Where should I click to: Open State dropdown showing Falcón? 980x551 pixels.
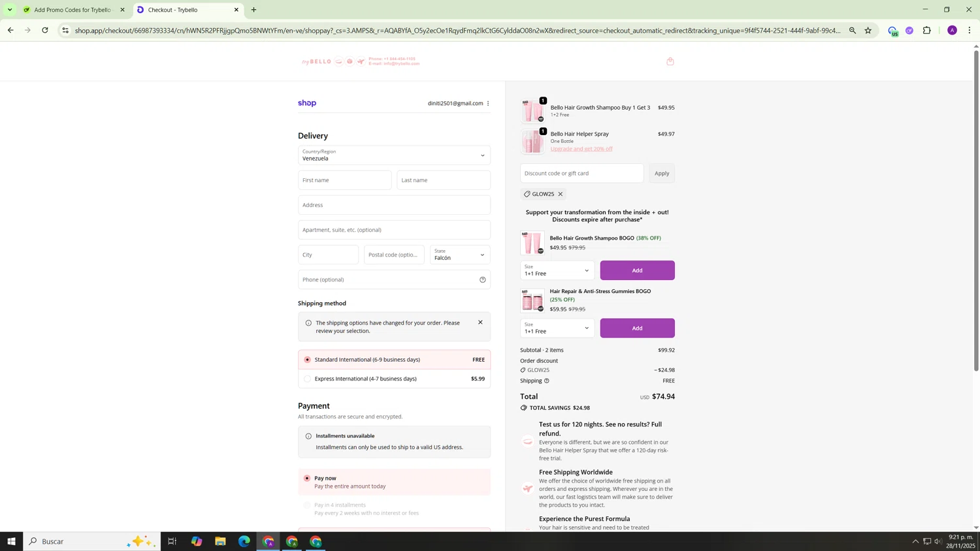click(x=460, y=255)
